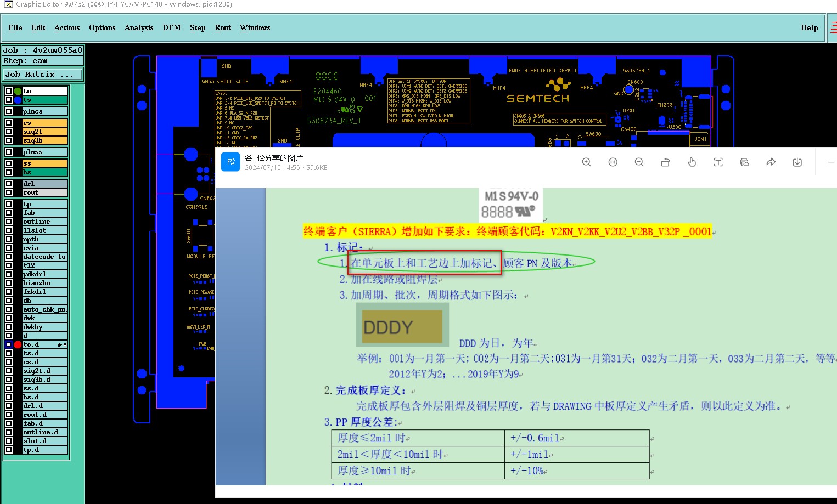
Task: Open the Windows menu
Action: [x=255, y=27]
